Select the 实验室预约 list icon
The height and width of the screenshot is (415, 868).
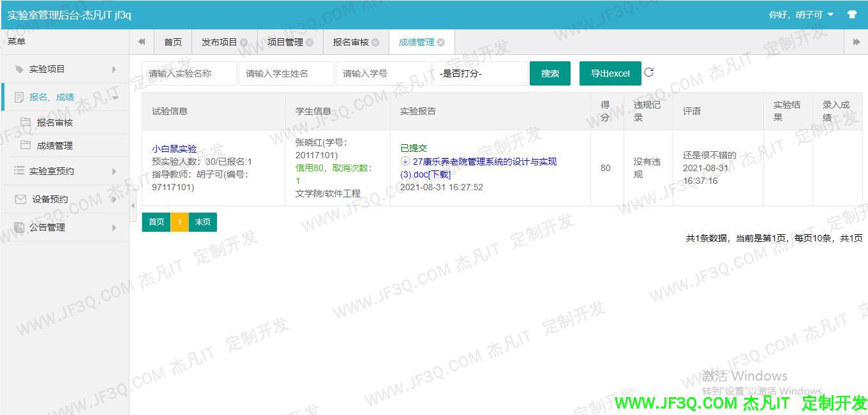(x=19, y=170)
